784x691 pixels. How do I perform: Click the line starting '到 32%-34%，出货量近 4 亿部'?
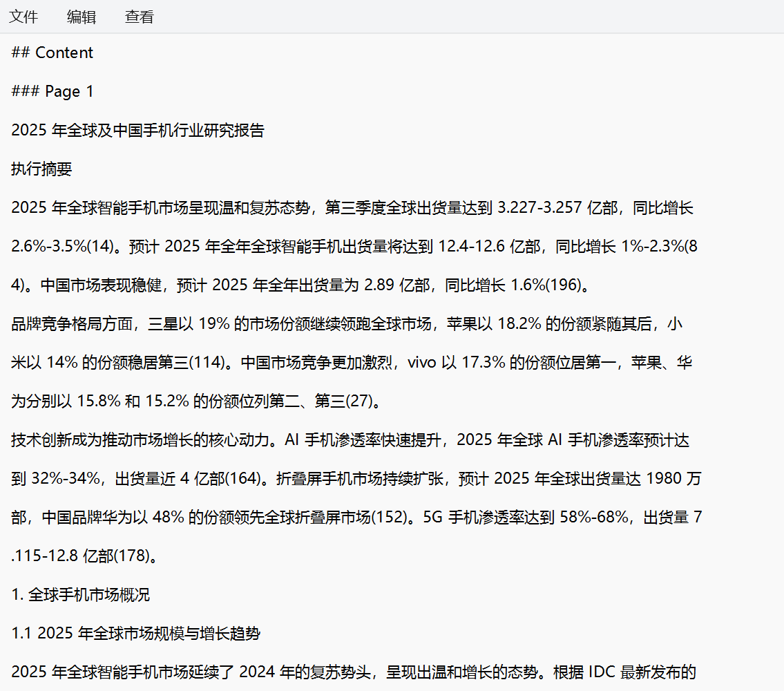tap(356, 478)
